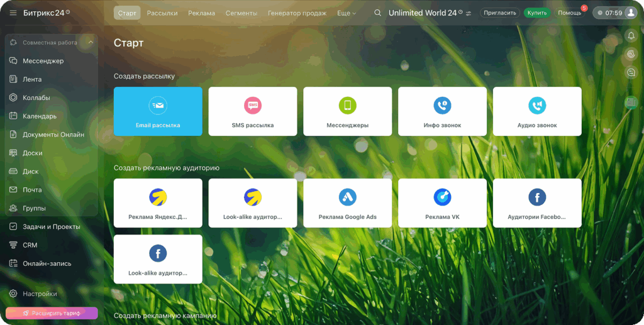
Task: Expand the Еще dropdown menu
Action: tap(346, 13)
